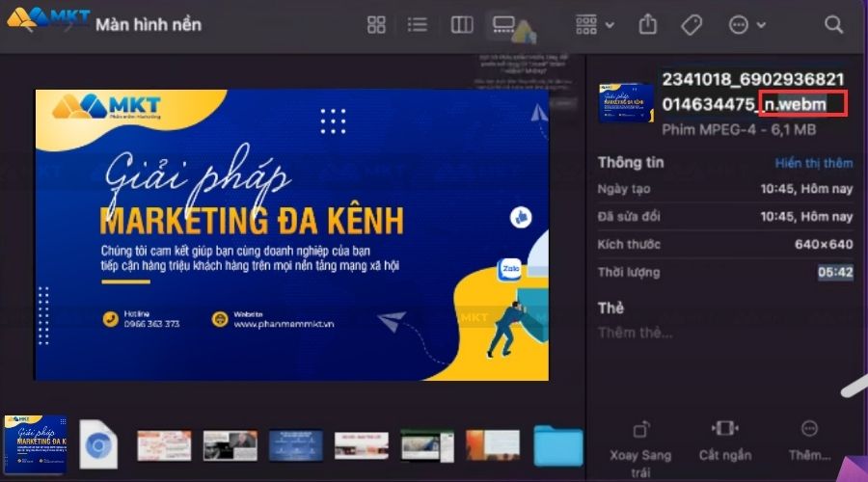Click the Share toolbar icon
Screen dimensions: 868x482
tap(648, 24)
